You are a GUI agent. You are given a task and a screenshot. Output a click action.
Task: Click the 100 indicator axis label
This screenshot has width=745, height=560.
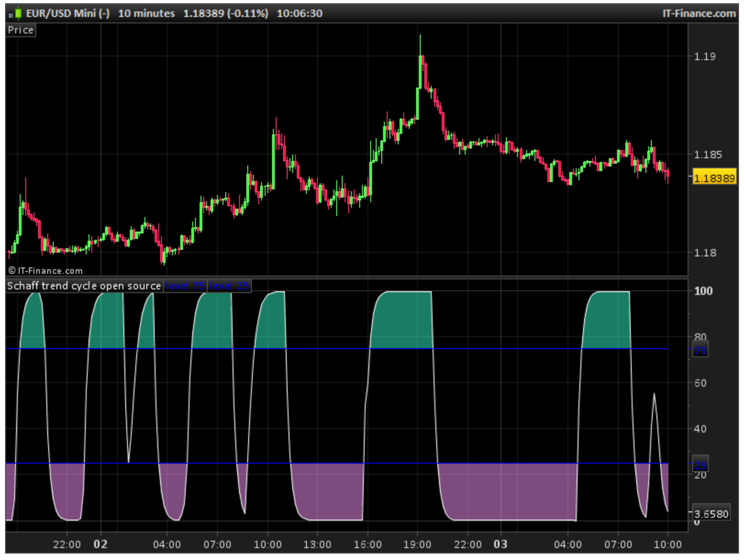point(703,291)
